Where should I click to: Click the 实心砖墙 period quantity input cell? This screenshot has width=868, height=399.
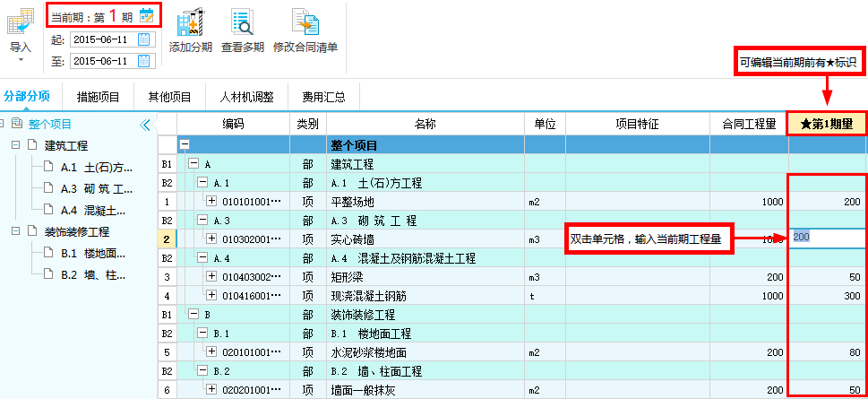(x=829, y=239)
